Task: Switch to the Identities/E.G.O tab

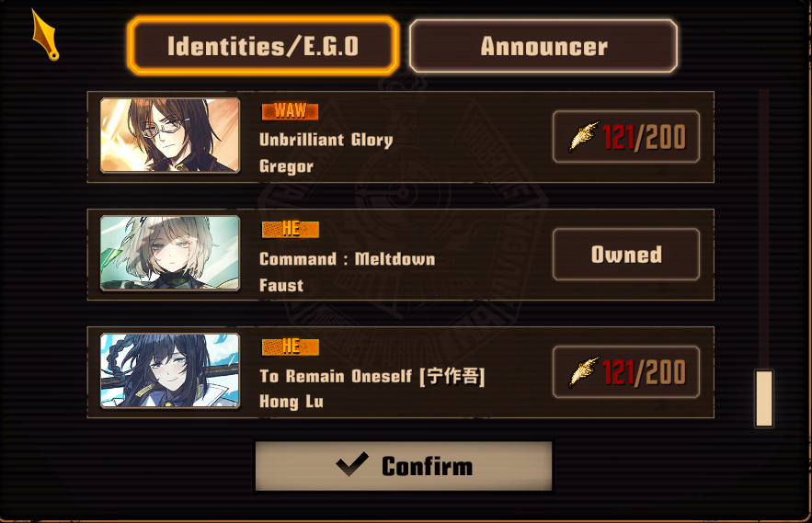Action: click(x=263, y=46)
